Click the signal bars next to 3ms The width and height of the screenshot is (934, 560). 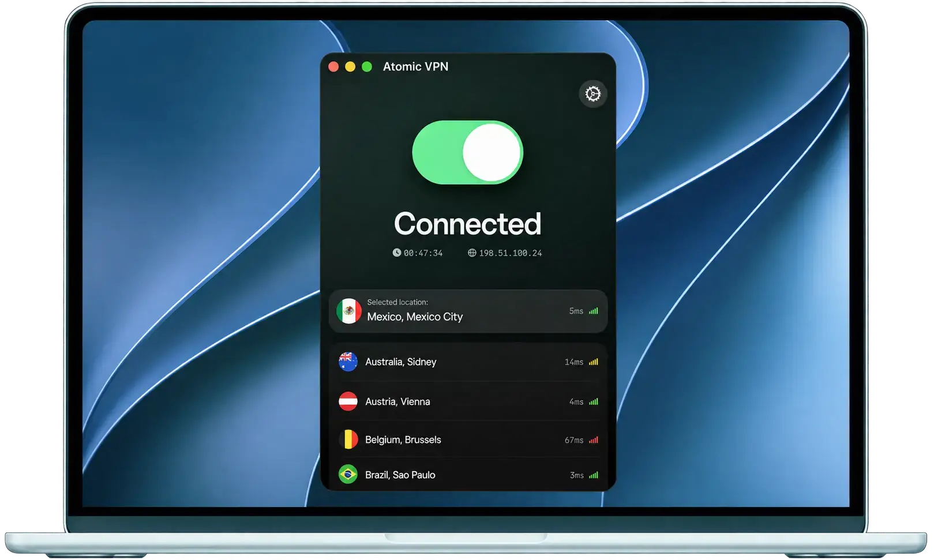(594, 475)
